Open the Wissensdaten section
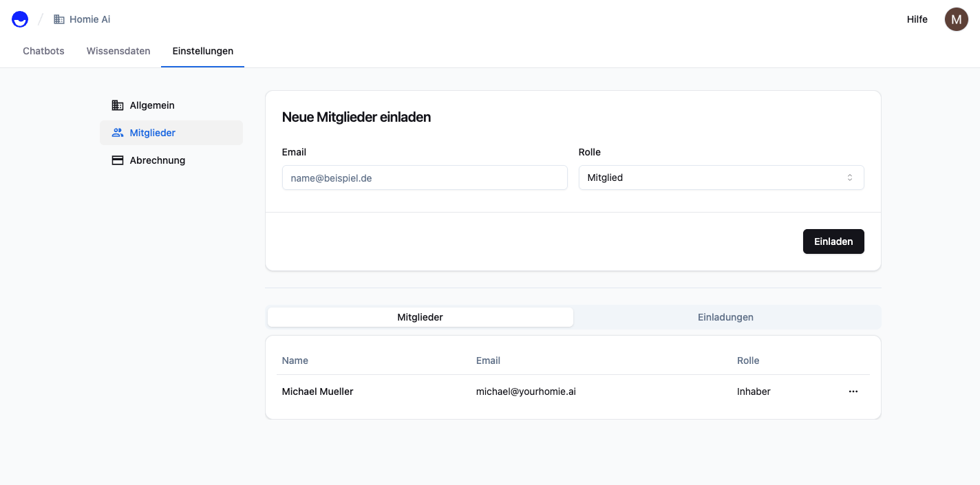The image size is (980, 485). pyautogui.click(x=118, y=50)
